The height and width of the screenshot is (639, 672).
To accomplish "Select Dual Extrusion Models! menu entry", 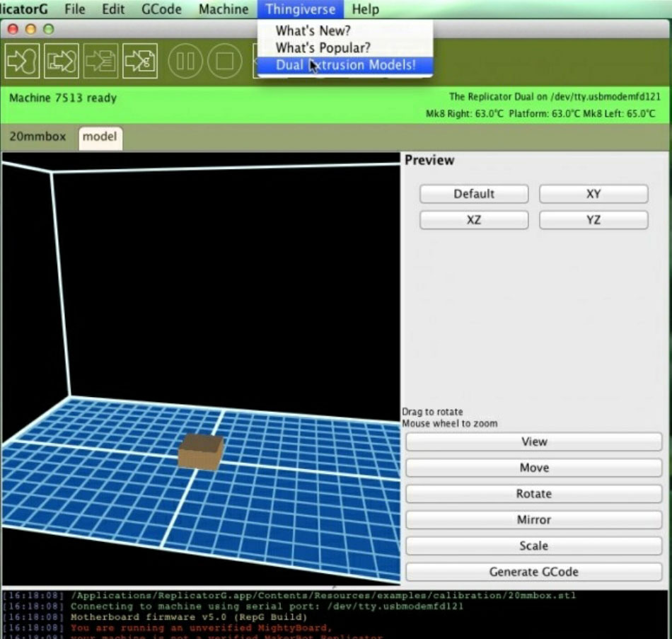I will (x=345, y=65).
